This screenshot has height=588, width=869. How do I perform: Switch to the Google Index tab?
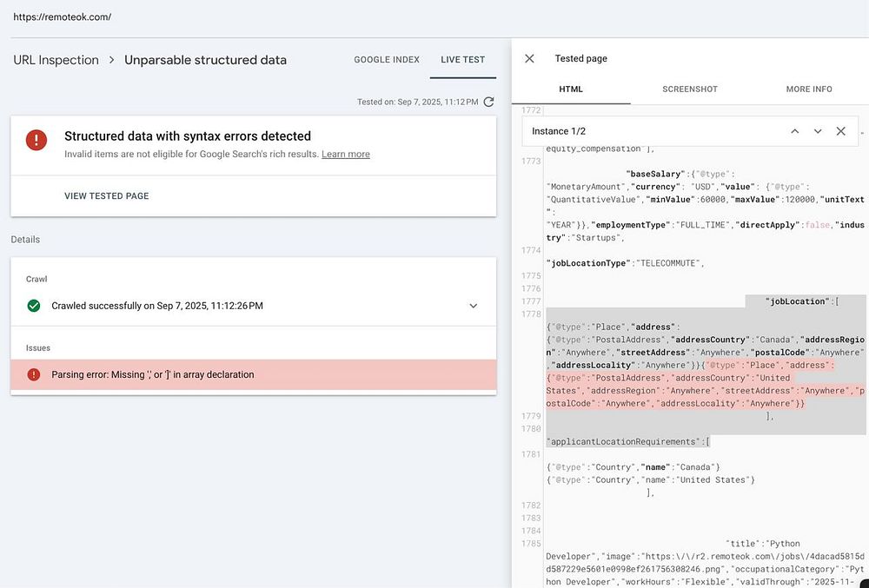(x=387, y=60)
